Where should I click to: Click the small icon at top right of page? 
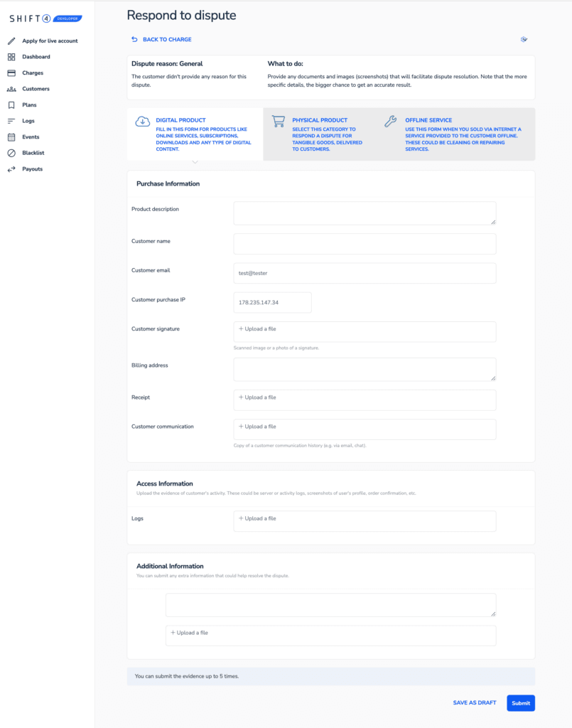pos(524,40)
